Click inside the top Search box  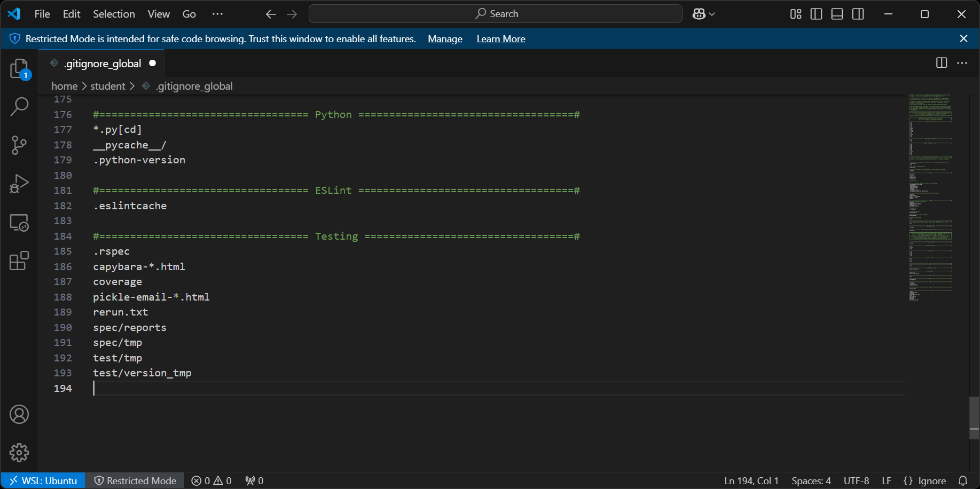pos(495,13)
